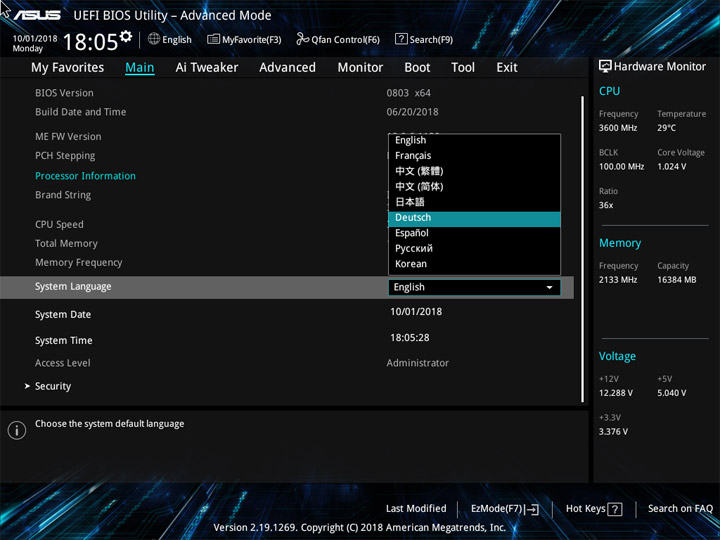The height and width of the screenshot is (540, 720).
Task: Click the 18:05 clock display
Action: pyautogui.click(x=90, y=42)
